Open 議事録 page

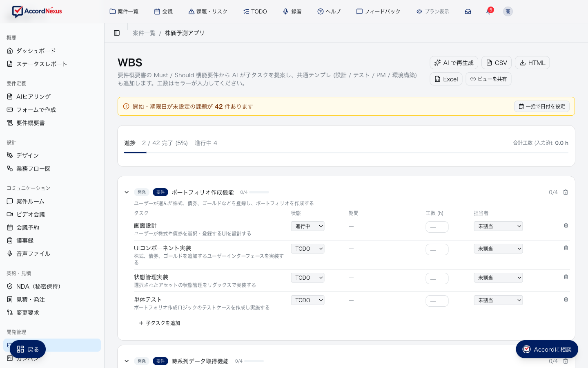[52, 240]
